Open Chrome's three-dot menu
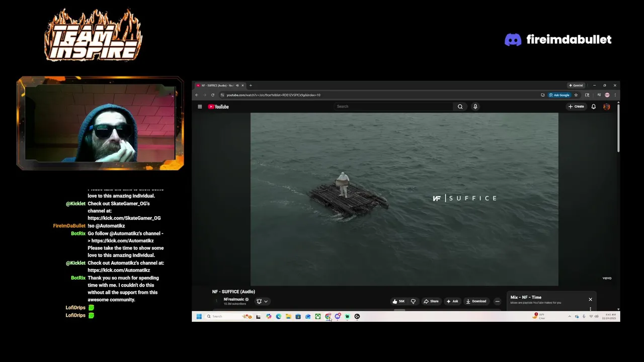644x362 pixels. pos(615,95)
